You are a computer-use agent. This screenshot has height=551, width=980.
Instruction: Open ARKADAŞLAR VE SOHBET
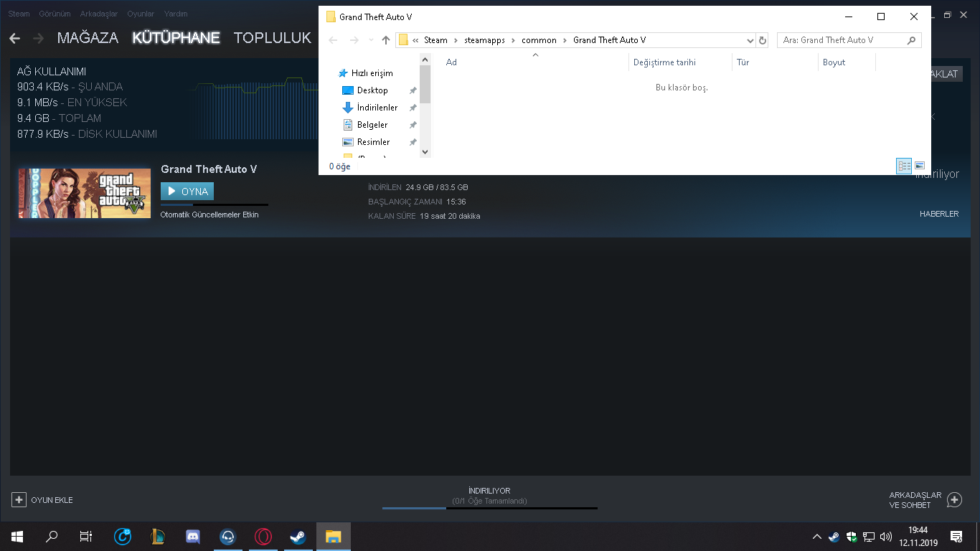[915, 500]
